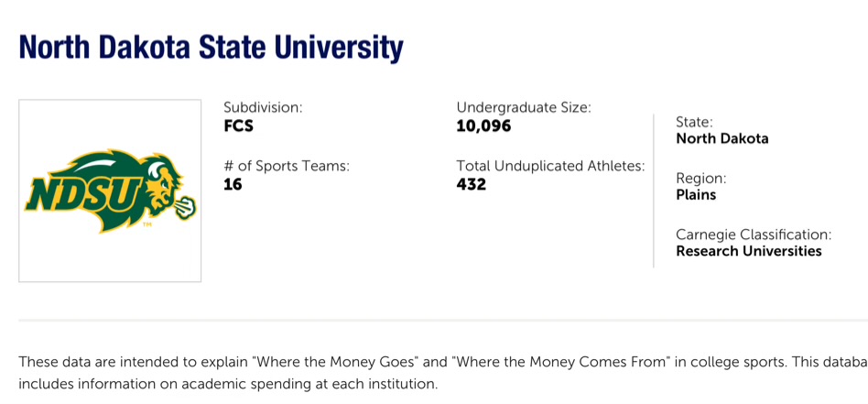The height and width of the screenshot is (404, 868).
Task: Click the Region label
Action: [700, 178]
